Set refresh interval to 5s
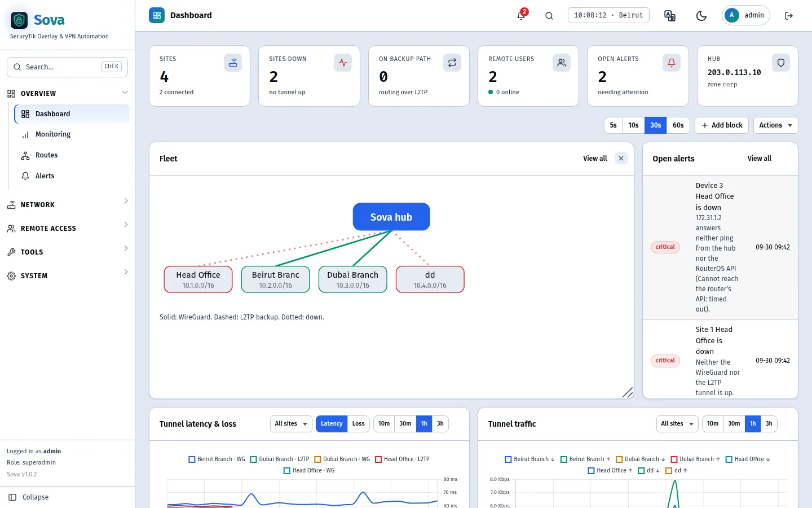Screen dimensions: 812x508 click(x=613, y=125)
